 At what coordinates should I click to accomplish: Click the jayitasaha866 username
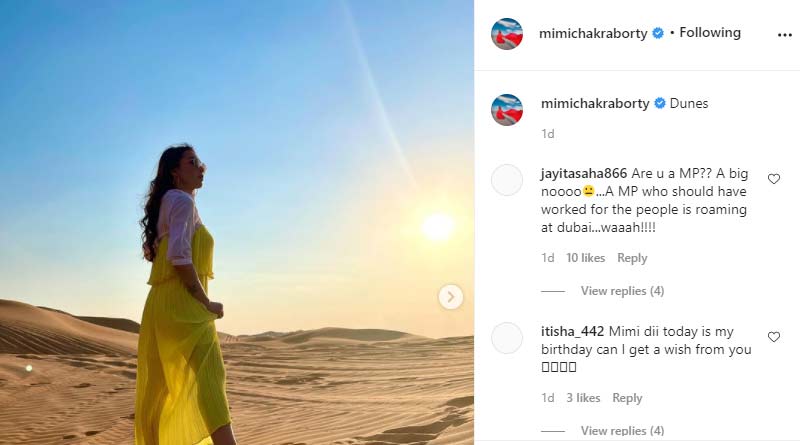pos(584,174)
